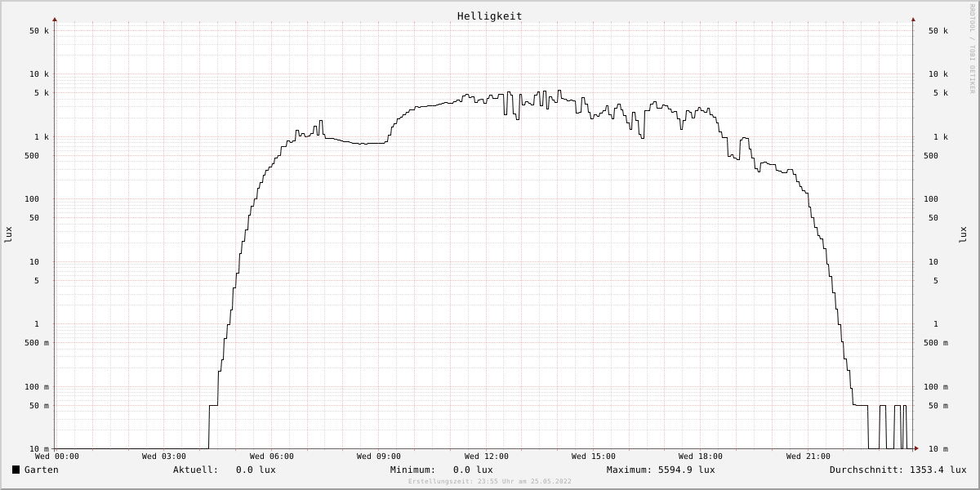Click the "1 k" label on the left axis
980x490 pixels.
(x=42, y=137)
